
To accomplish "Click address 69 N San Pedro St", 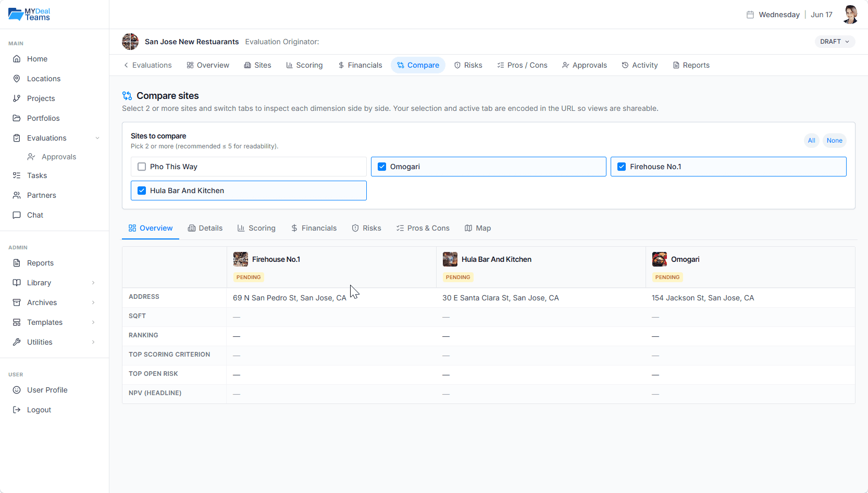I will coord(290,298).
